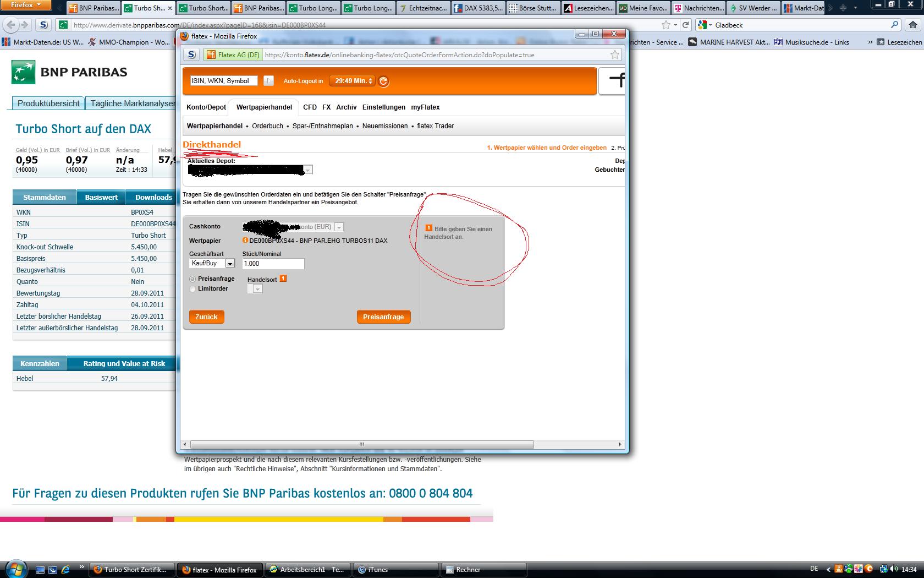Click the flatex popup horizontal scrollbar thumb
Viewport: 924px width, 578px height.
click(x=362, y=444)
